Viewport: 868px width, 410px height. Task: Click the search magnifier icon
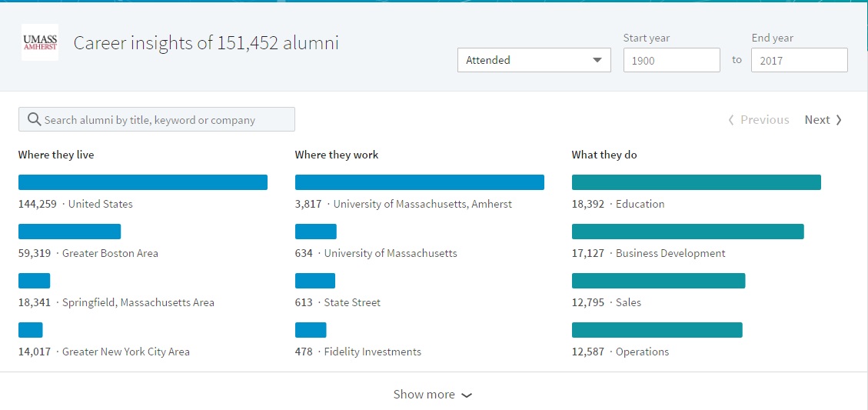34,120
